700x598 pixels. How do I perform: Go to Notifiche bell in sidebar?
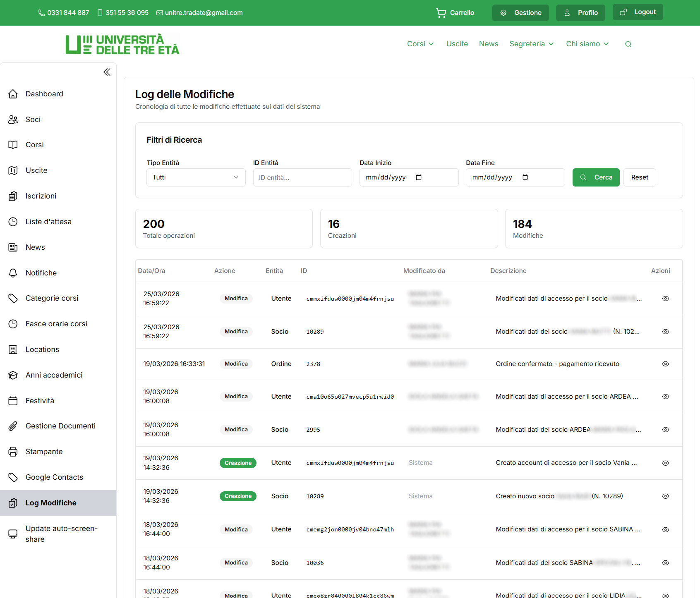(x=41, y=273)
